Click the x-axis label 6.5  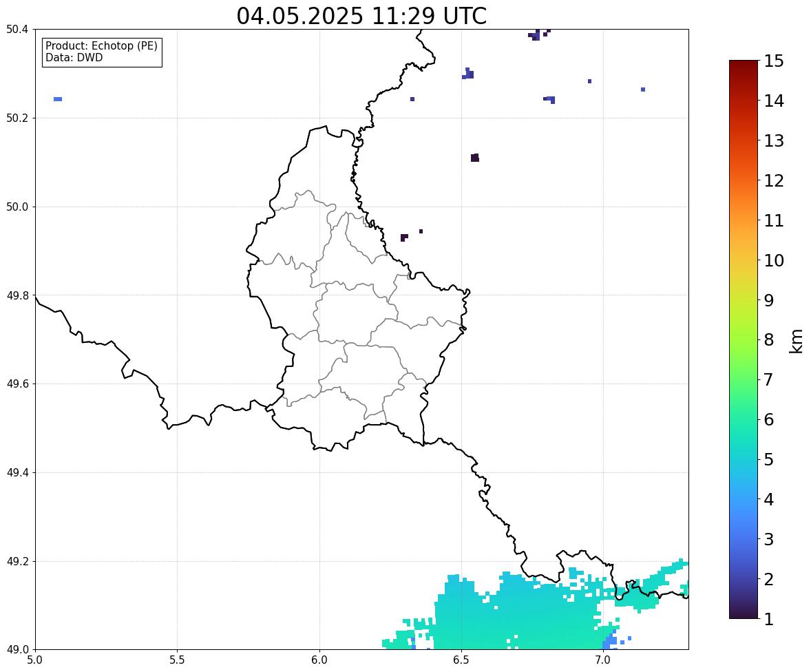tap(461, 660)
